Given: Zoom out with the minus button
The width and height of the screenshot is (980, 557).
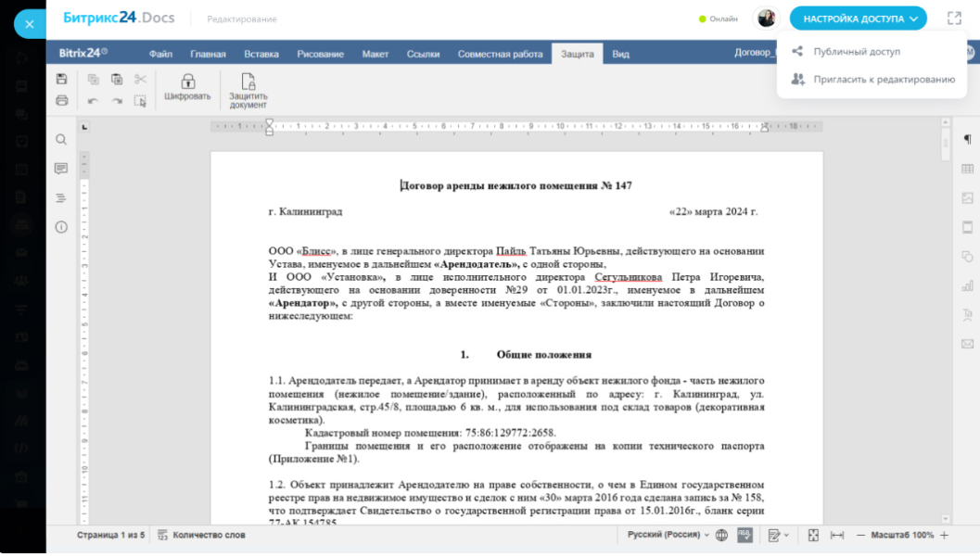Looking at the screenshot, I should click(x=860, y=535).
